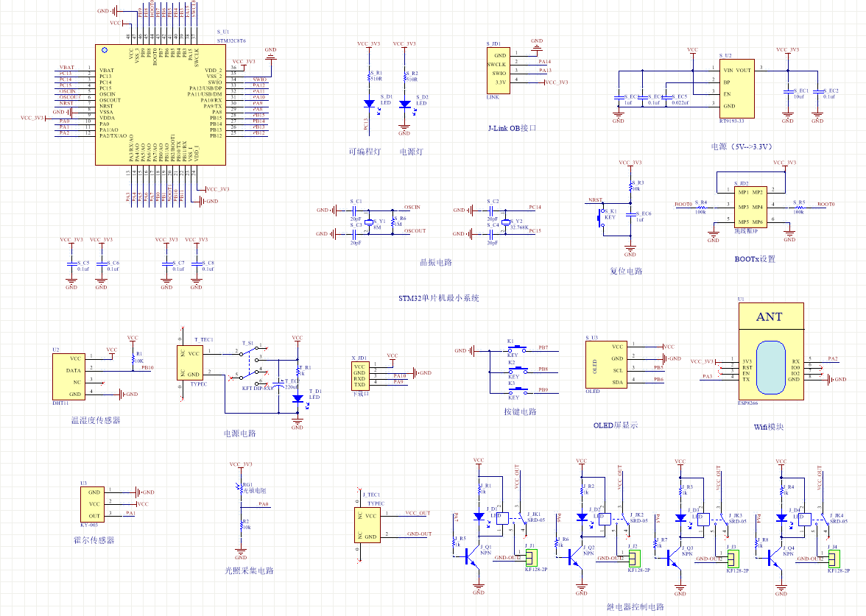The width and height of the screenshot is (866, 616).
Task: Select the S_JD2 BOOT jumper header
Action: (749, 207)
